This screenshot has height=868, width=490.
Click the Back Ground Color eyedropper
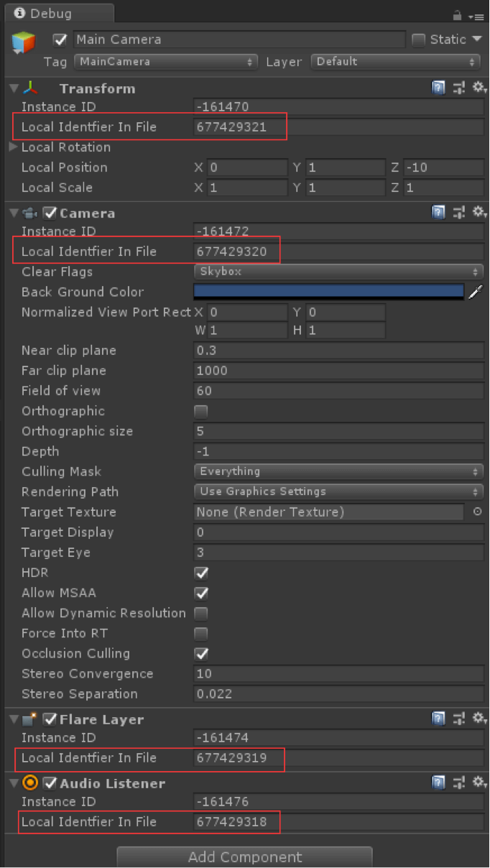(x=476, y=292)
